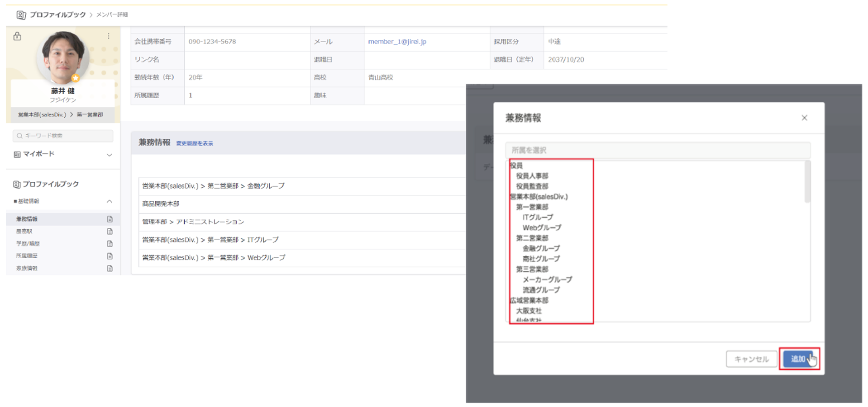Select 営業本部(salesDiv.) in the dialog tree
Viewport: 868px width, 407px height.
pyautogui.click(x=539, y=197)
